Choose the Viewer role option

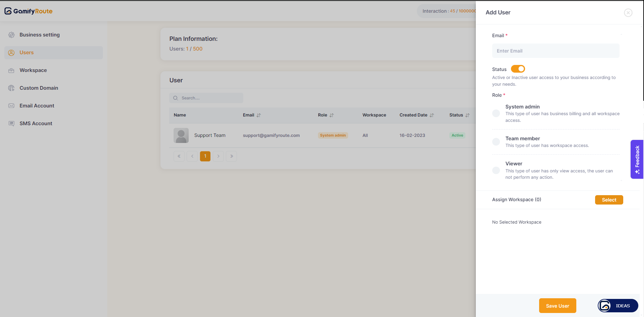[496, 170]
